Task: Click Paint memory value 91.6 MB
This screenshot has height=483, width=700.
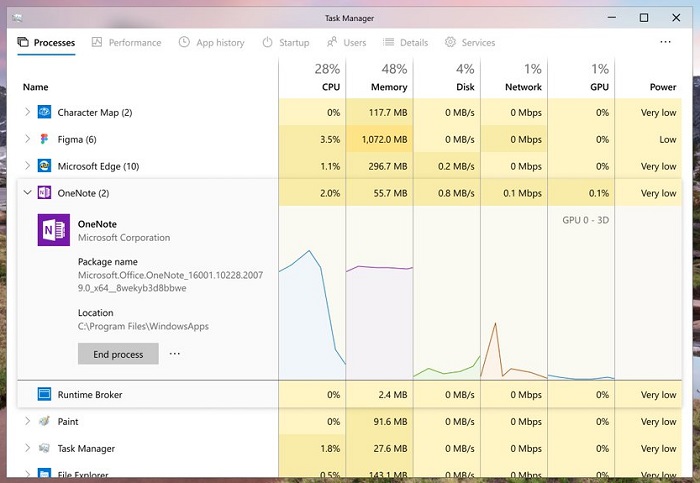Action: [x=390, y=421]
